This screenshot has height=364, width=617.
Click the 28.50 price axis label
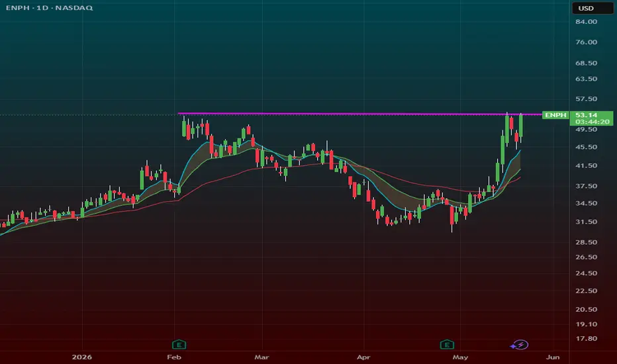tap(587, 242)
